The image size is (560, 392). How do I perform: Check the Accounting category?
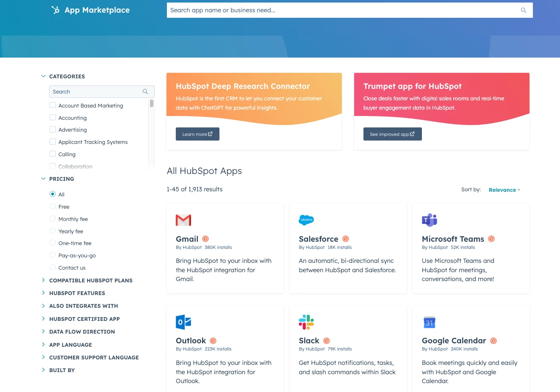pos(53,117)
